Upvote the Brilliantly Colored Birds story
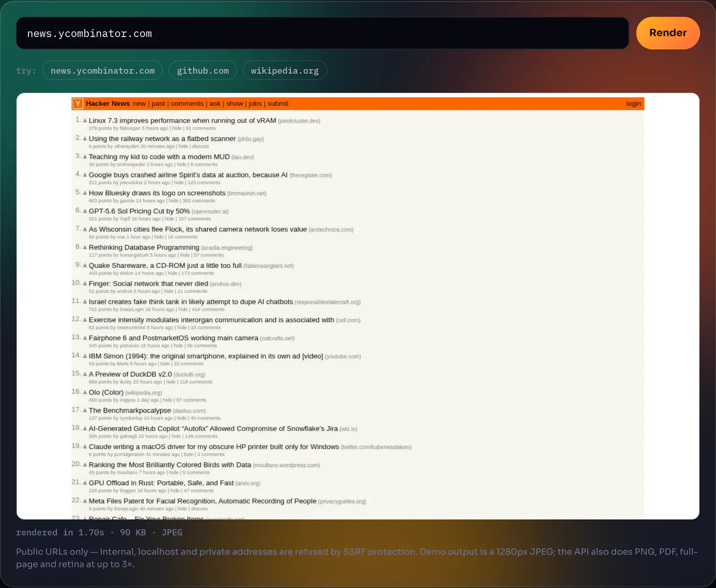This screenshot has width=716, height=588. 85,465
